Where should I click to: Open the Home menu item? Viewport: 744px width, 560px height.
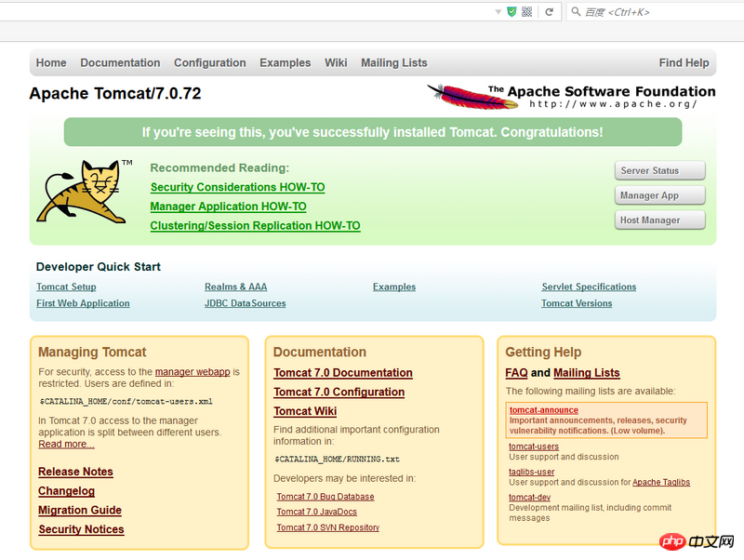tap(51, 62)
